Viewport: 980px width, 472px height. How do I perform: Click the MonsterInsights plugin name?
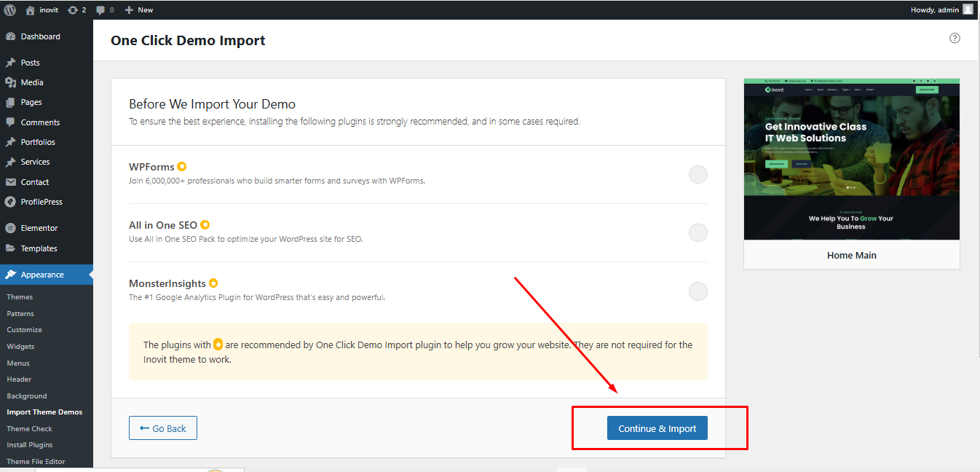(167, 283)
